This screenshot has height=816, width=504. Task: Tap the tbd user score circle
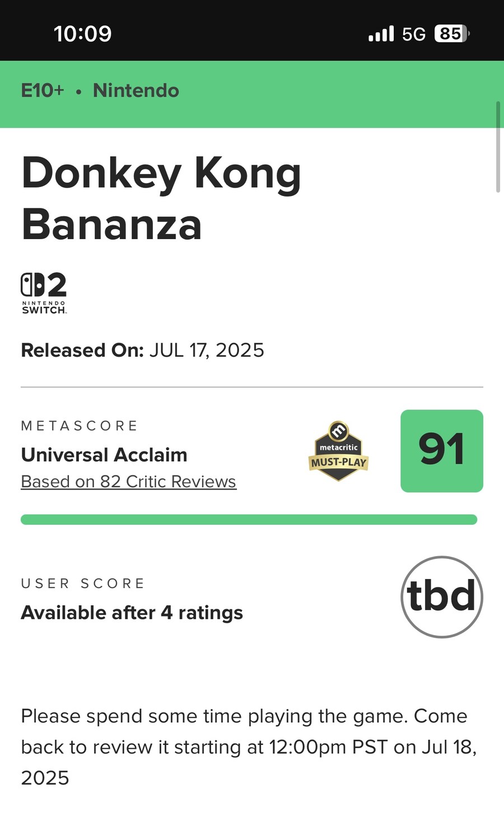tap(441, 596)
